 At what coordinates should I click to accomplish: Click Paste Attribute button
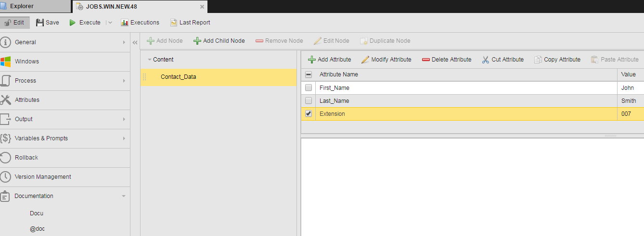615,60
